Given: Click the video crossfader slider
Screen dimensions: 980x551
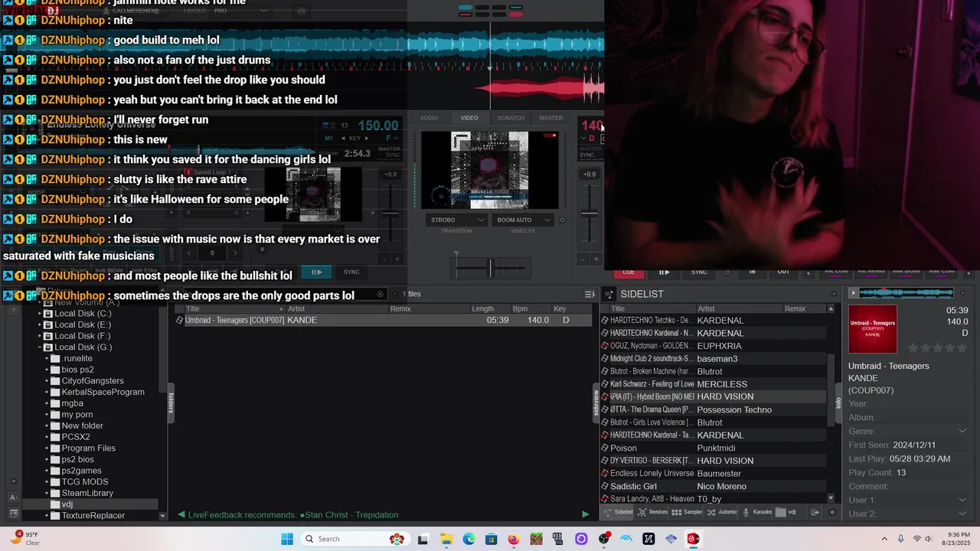Looking at the screenshot, I should (491, 267).
